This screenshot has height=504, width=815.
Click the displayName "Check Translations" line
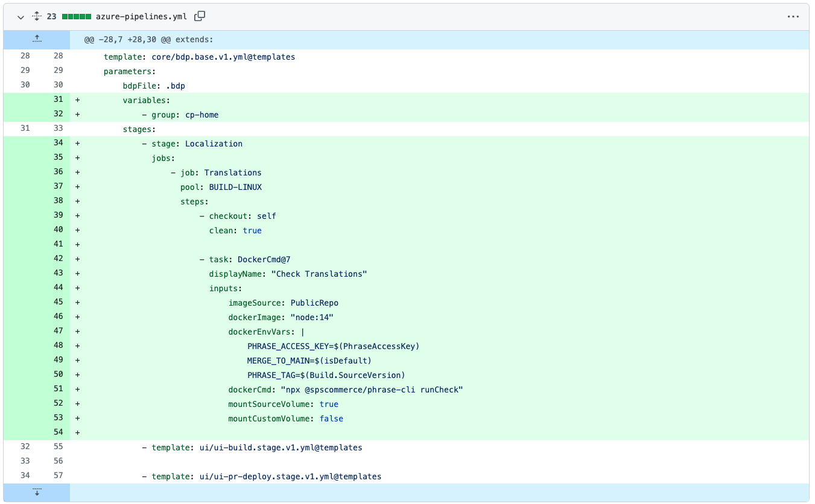pyautogui.click(x=288, y=274)
